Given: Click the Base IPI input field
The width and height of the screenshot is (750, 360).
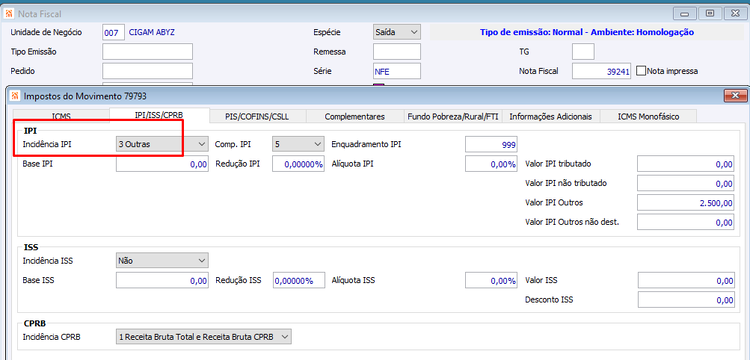Looking at the screenshot, I should (162, 164).
